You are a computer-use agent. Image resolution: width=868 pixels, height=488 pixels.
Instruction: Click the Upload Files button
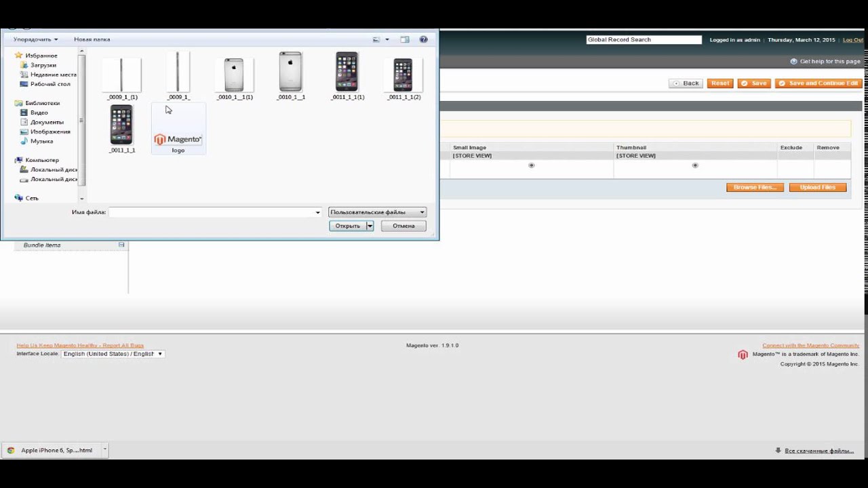(818, 187)
